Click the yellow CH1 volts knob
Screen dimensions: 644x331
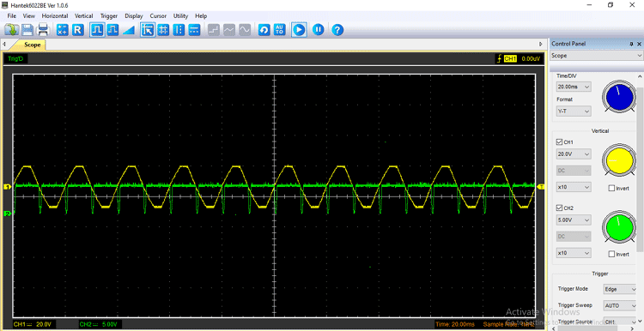(x=620, y=160)
